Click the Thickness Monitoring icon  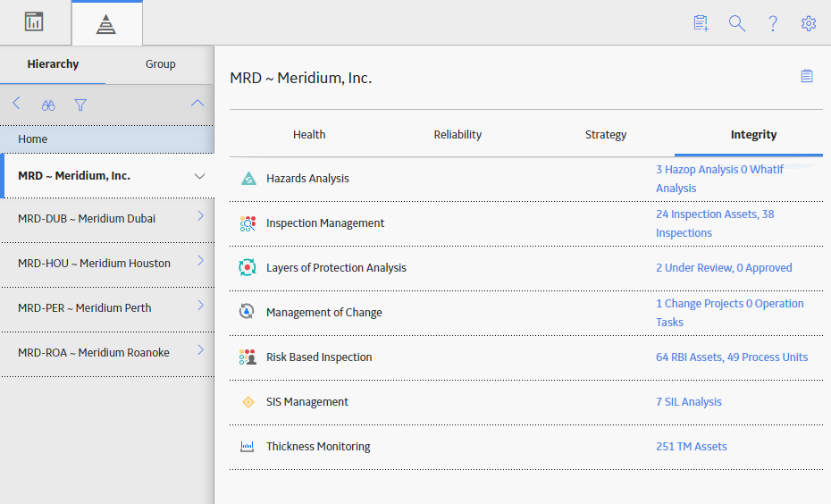coord(247,446)
